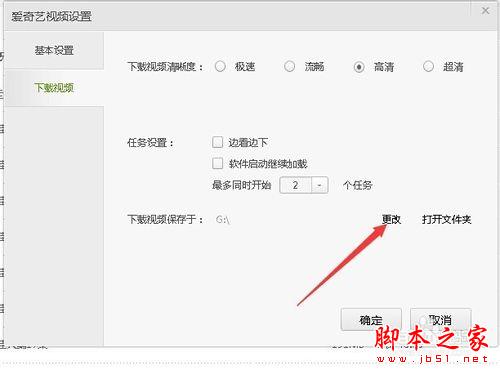500x370 pixels.
Task: Select the 极速 quality radio button
Action: coord(220,66)
